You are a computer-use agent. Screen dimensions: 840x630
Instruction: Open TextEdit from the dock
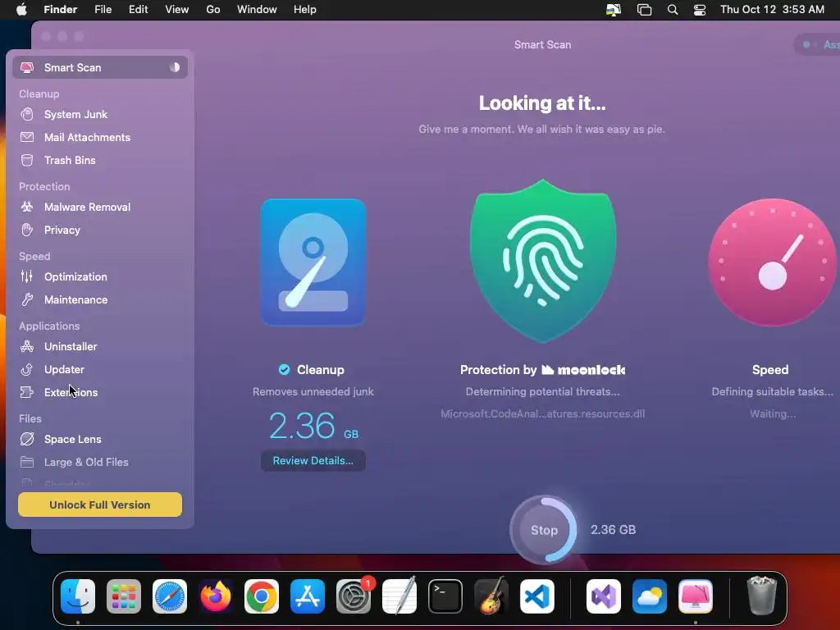click(x=399, y=596)
